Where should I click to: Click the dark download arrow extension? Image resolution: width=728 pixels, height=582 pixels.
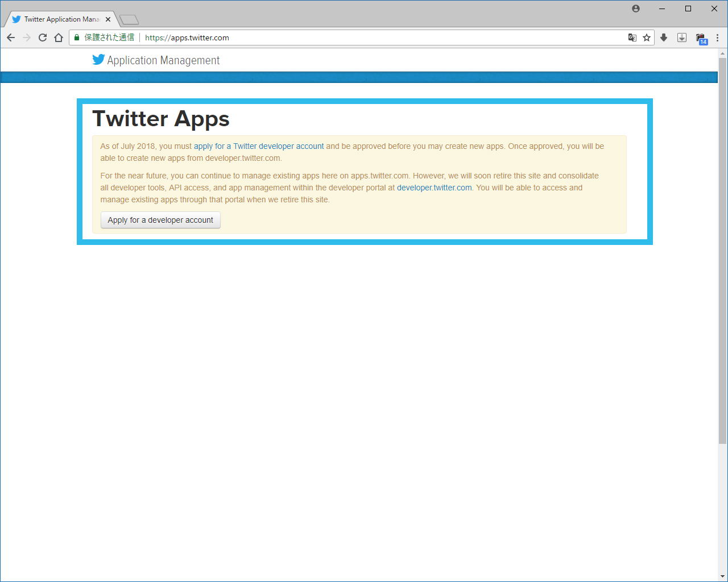point(664,38)
